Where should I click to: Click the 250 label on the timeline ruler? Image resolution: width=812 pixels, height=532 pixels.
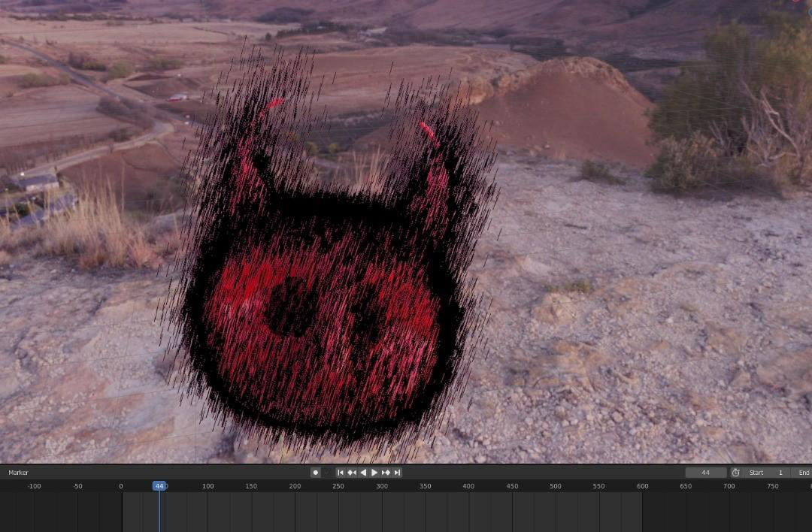[338, 486]
